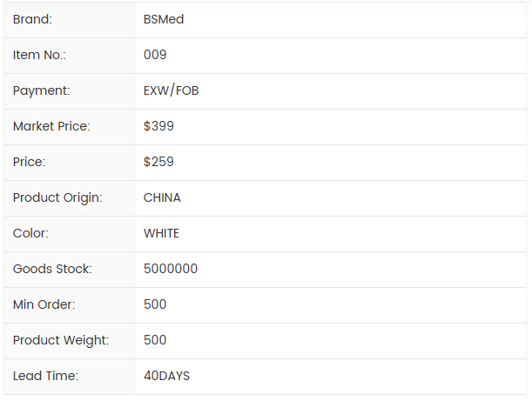Click the Product Origin label
Image resolution: width=532 pixels, height=401 pixels.
(x=57, y=197)
